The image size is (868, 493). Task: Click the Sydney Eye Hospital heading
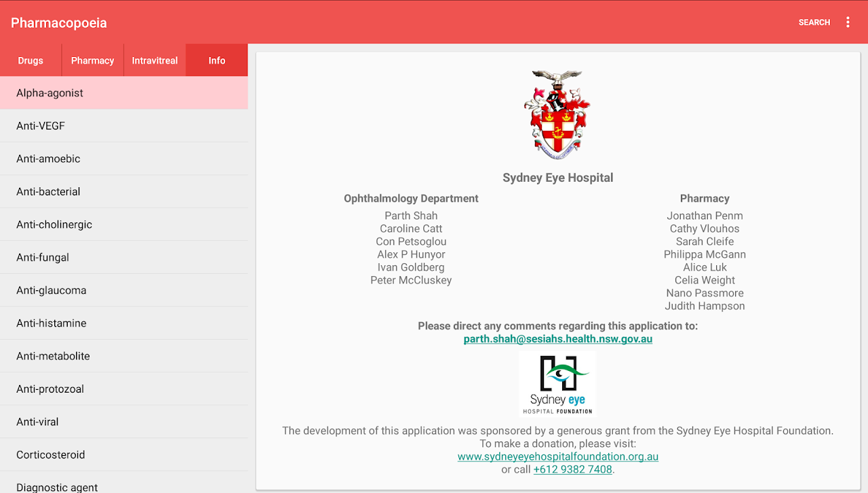(x=558, y=178)
